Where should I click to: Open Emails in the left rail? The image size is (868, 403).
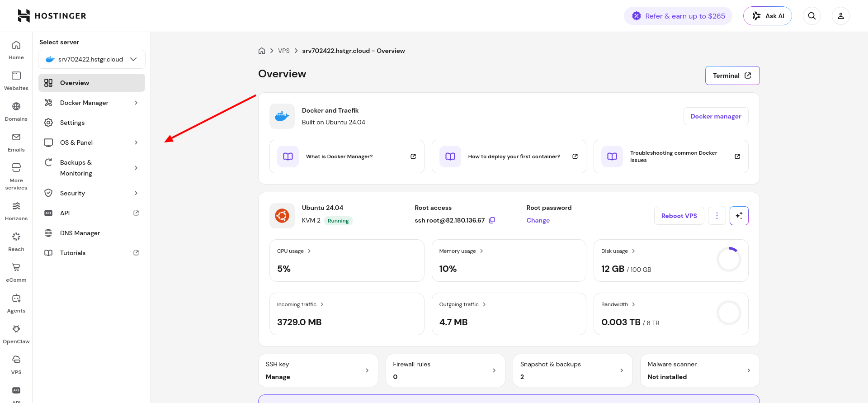16,142
